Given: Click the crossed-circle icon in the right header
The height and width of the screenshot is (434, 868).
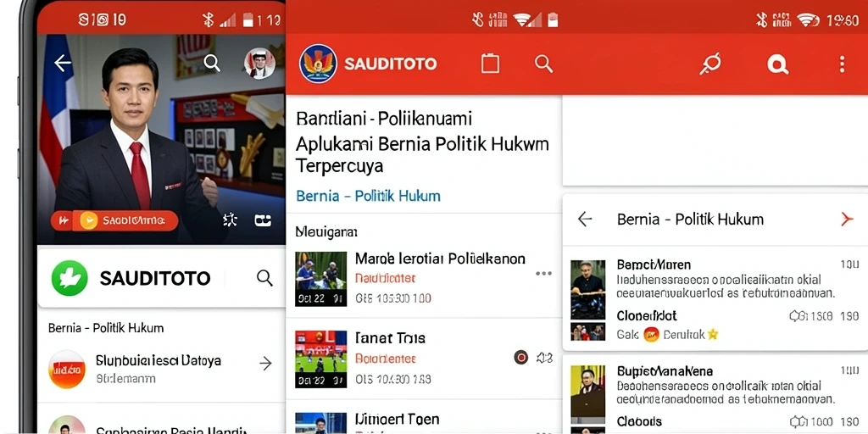Looking at the screenshot, I should click(710, 64).
